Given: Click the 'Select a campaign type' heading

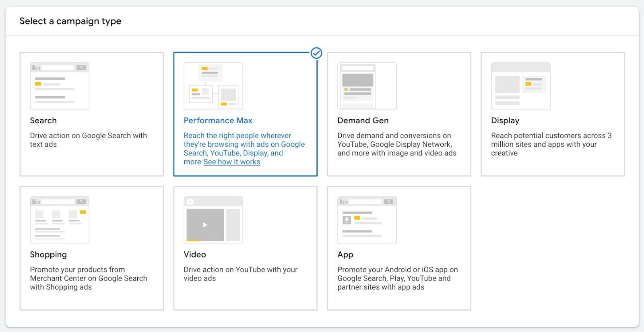Looking at the screenshot, I should pos(70,21).
